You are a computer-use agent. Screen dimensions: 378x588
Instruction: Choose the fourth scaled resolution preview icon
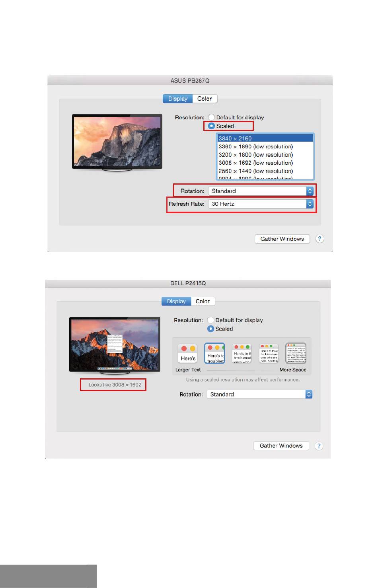269,353
